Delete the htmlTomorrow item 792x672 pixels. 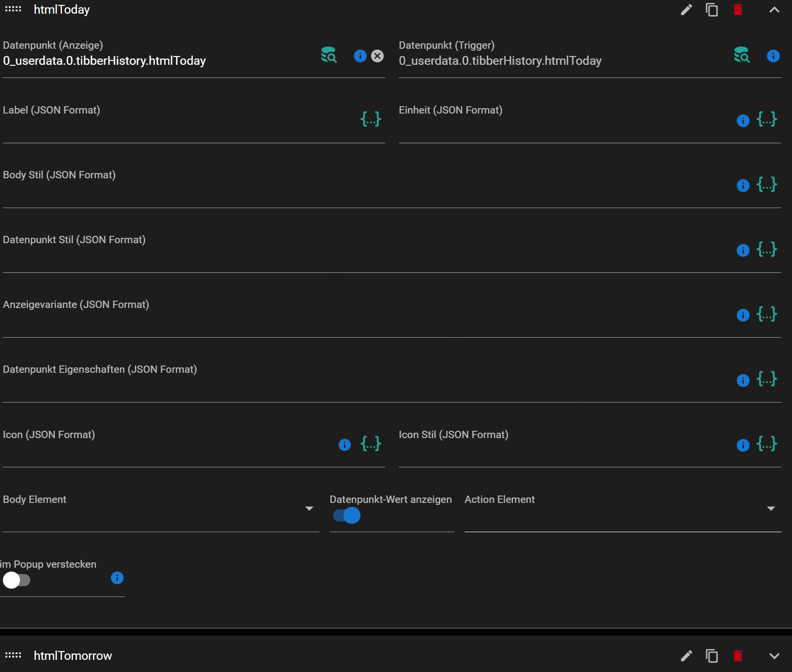(x=738, y=656)
